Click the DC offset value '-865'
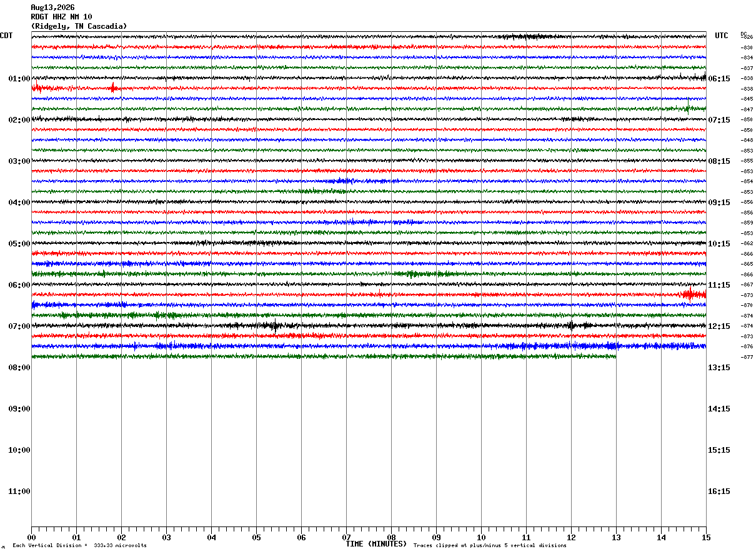Viewport: 756px width, 554px height. [x=747, y=264]
